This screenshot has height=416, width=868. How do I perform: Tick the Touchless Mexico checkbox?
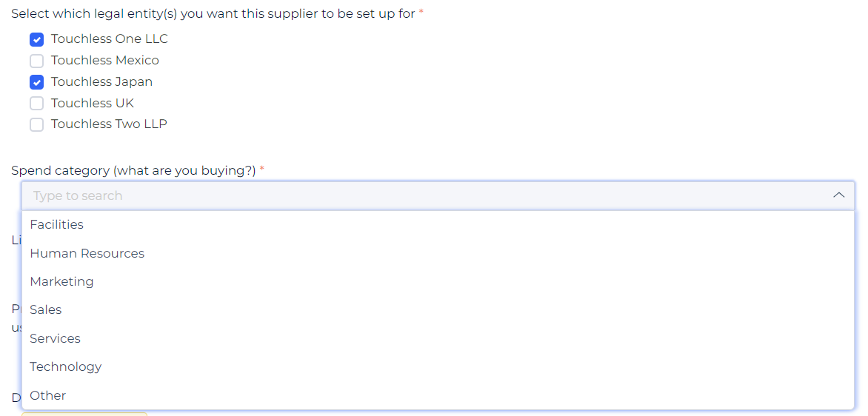37,61
